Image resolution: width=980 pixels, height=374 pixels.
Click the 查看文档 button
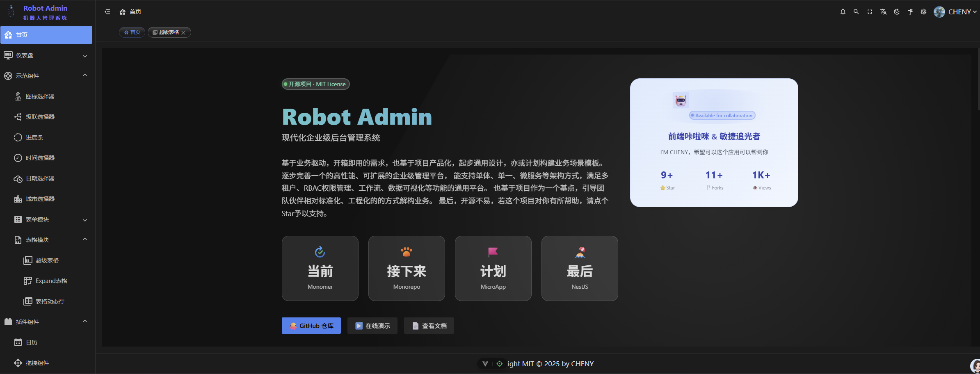(x=429, y=326)
